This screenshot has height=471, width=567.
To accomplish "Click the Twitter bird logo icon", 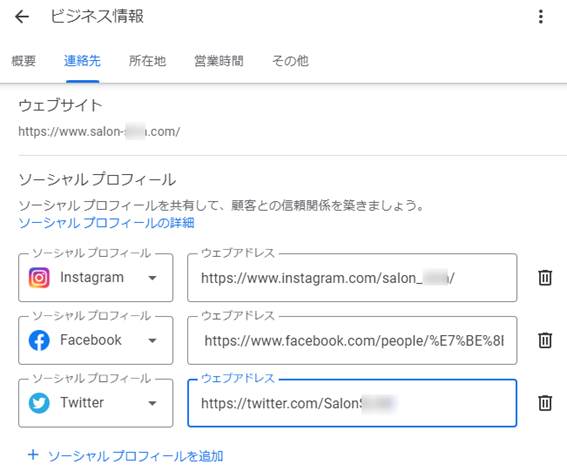I will pos(39,403).
